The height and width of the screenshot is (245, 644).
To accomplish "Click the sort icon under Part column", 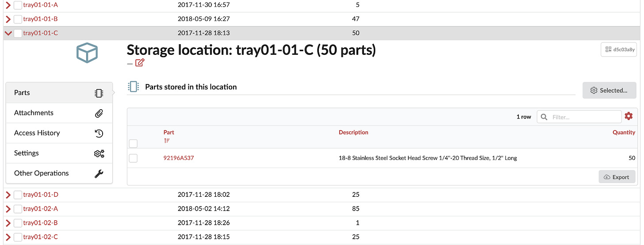I will (x=167, y=141).
